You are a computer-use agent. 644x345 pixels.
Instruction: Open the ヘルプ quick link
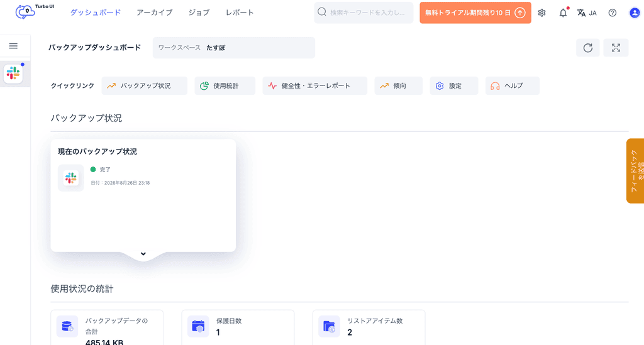click(x=512, y=85)
